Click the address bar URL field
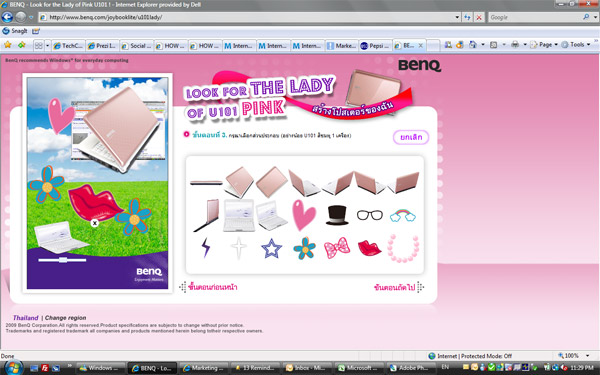 tap(246, 17)
